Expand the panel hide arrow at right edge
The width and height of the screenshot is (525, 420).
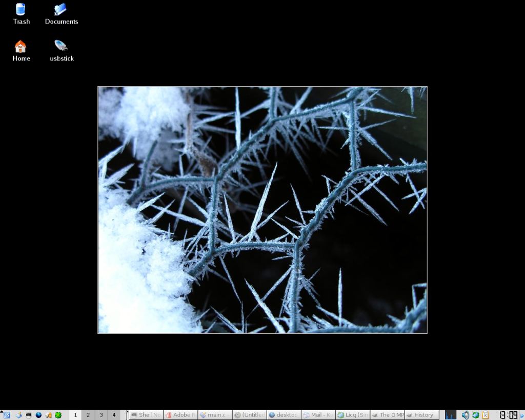click(x=522, y=415)
